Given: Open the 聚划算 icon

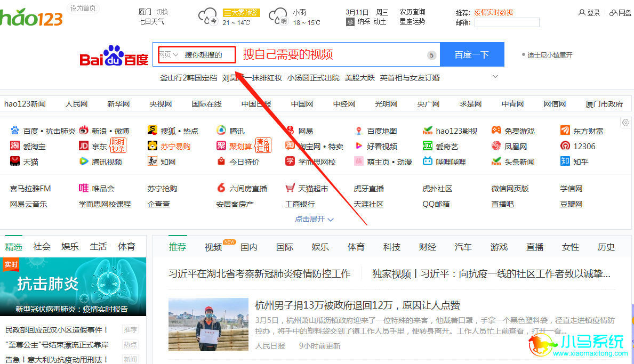Looking at the screenshot, I should 221,146.
